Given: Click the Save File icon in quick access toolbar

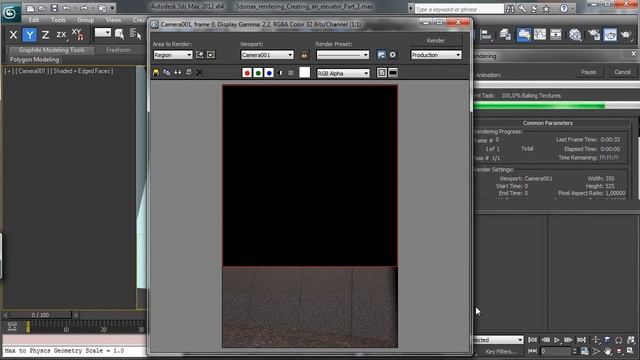Looking at the screenshot, I should [54, 8].
